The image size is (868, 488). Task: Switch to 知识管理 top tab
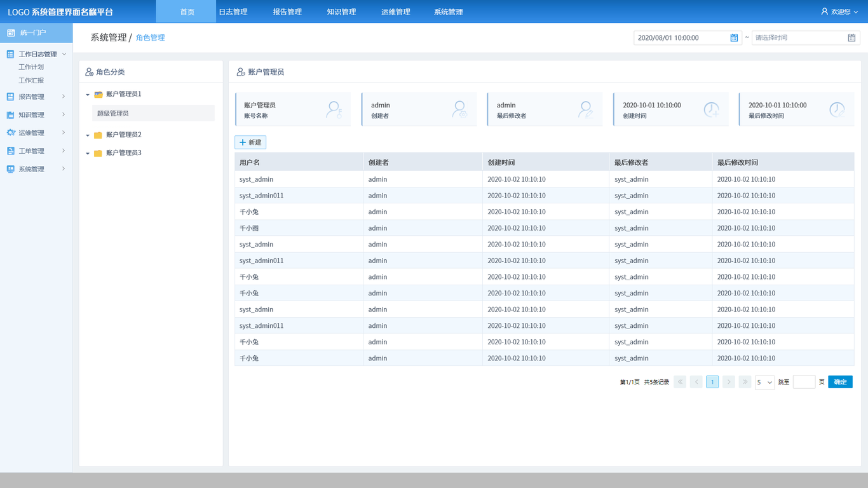coord(341,11)
